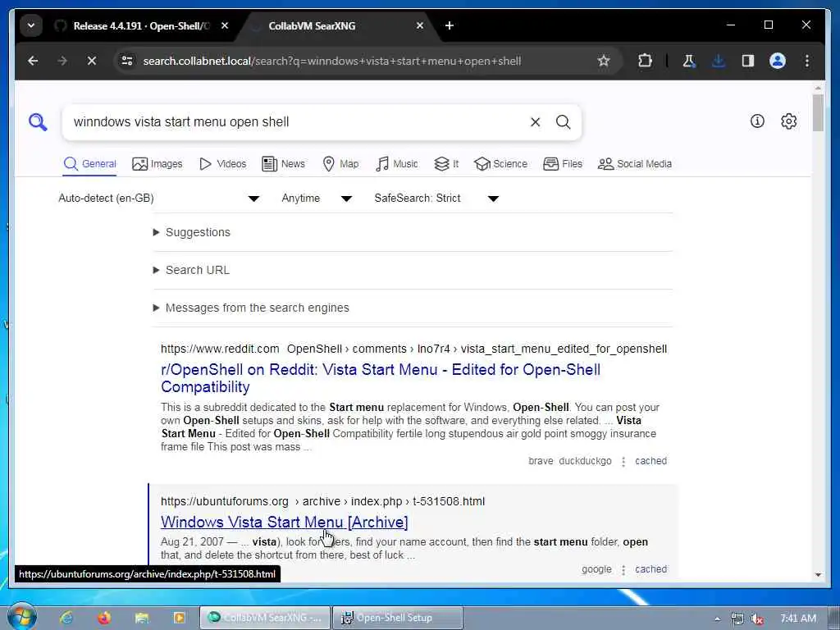Viewport: 840px width, 630px height.
Task: Select CollabVM SearXNG taskbar button
Action: click(265, 618)
